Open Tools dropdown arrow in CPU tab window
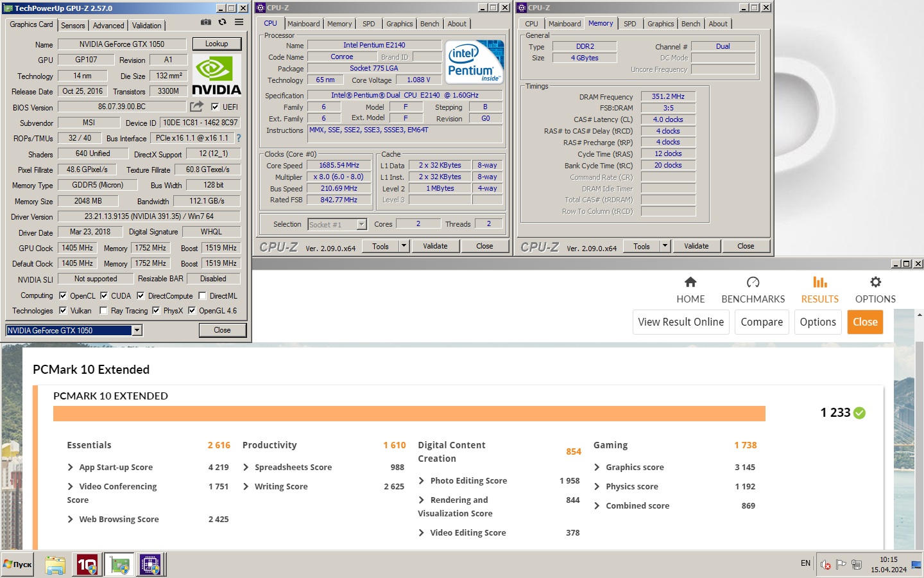 (404, 245)
